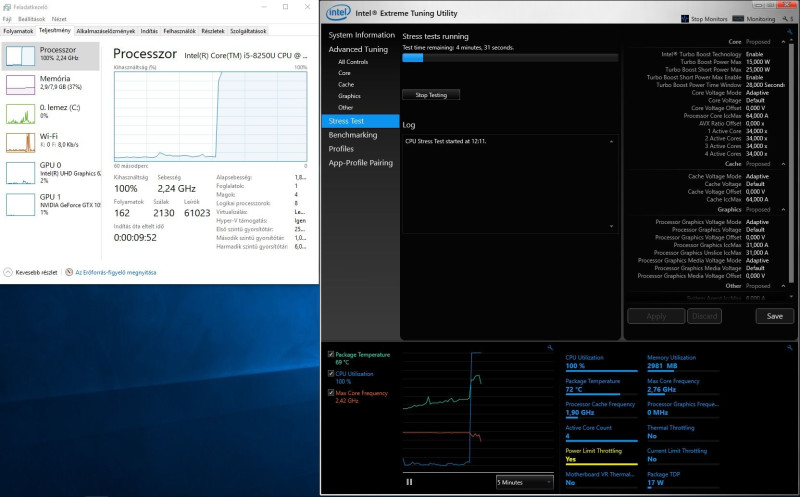Pause the monitoring graph
The height and width of the screenshot is (497, 800).
coord(409,482)
